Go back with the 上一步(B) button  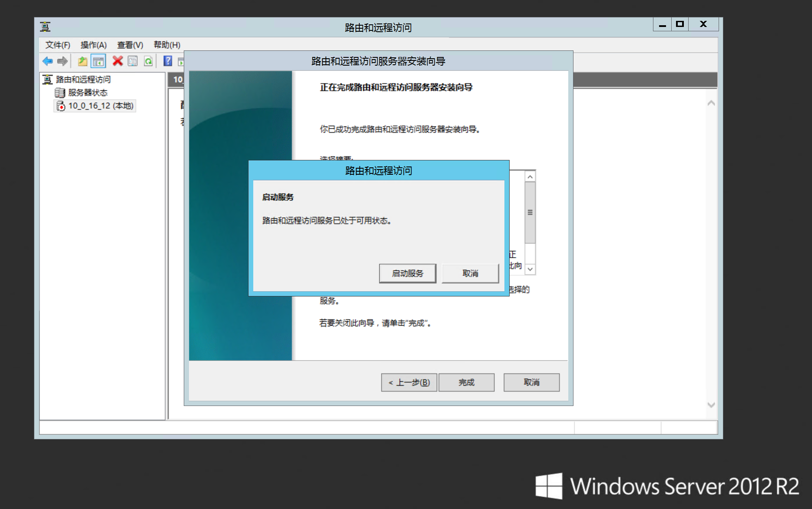coord(409,383)
